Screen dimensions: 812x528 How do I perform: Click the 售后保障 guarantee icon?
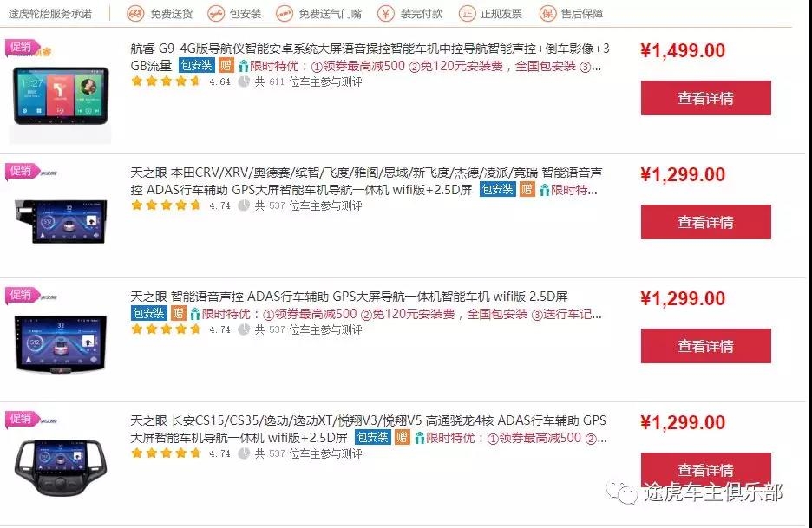(547, 14)
